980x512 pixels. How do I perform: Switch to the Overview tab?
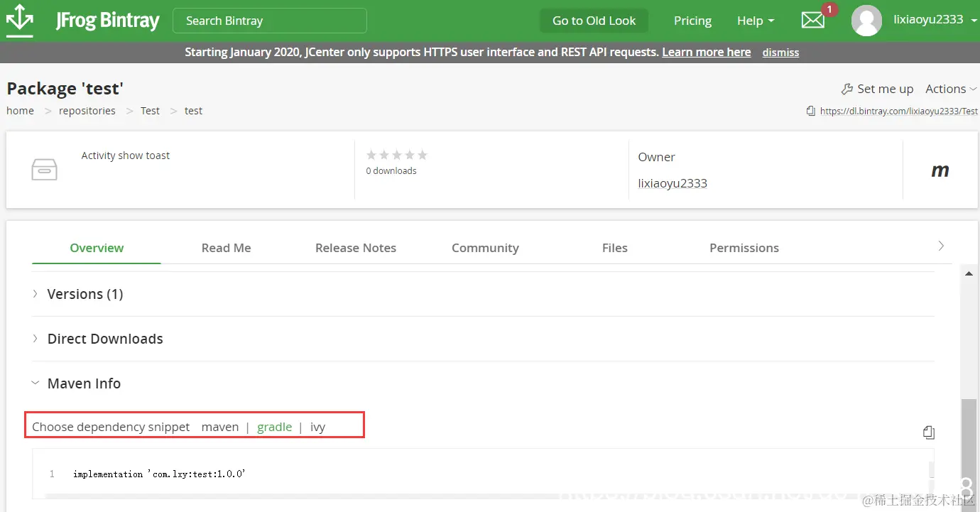click(x=97, y=248)
